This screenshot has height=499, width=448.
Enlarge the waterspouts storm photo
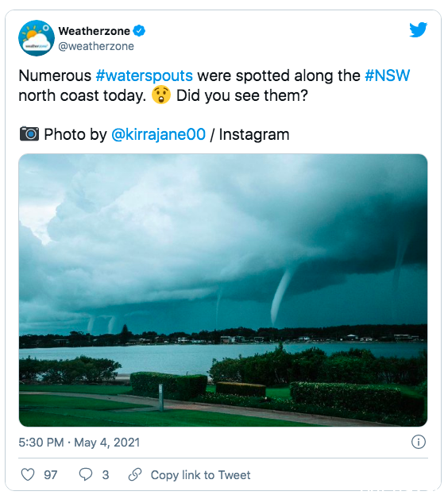coord(223,290)
